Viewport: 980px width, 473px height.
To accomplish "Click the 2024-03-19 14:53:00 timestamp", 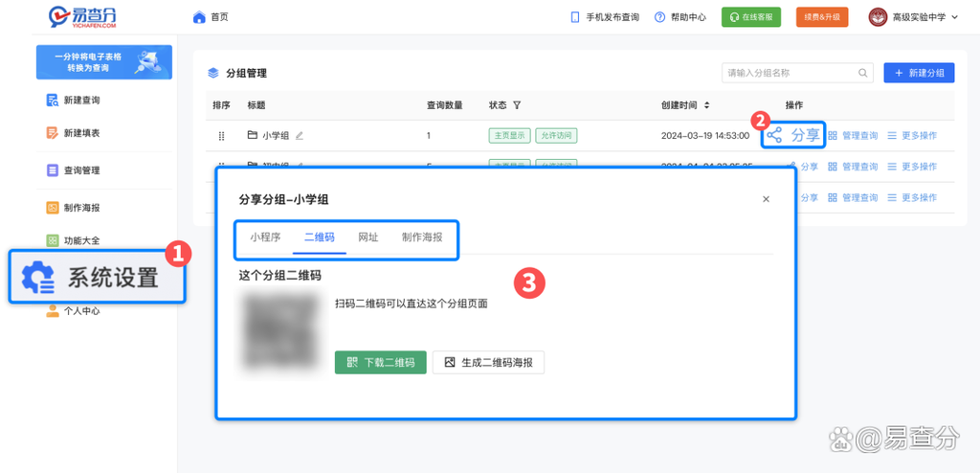I will click(x=705, y=135).
